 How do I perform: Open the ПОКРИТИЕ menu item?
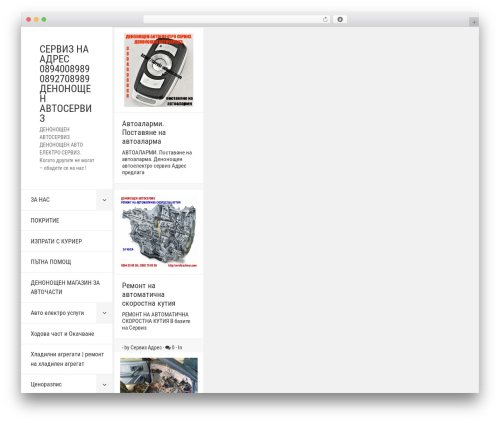click(45, 221)
